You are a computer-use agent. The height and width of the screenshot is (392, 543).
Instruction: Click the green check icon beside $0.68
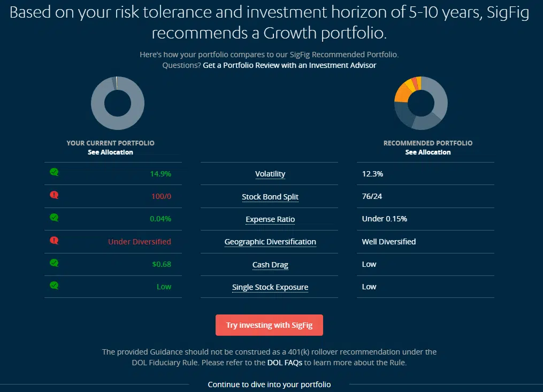pyautogui.click(x=54, y=263)
